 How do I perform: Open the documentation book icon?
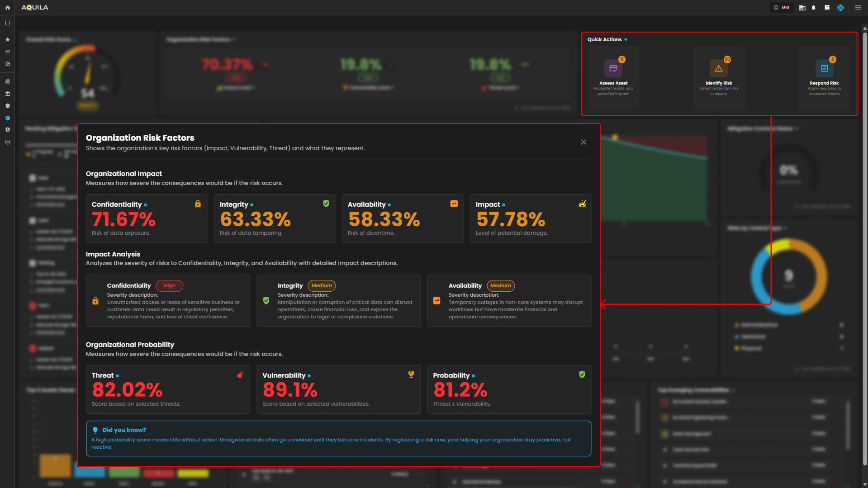827,8
